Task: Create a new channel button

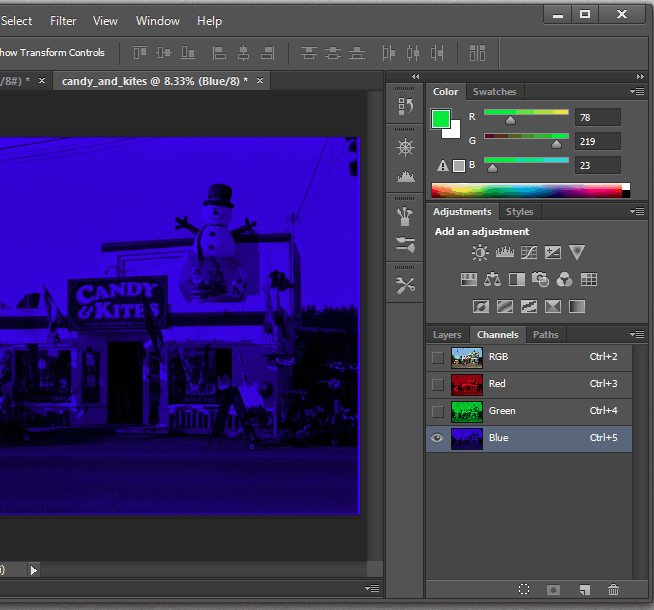Action: tap(584, 590)
